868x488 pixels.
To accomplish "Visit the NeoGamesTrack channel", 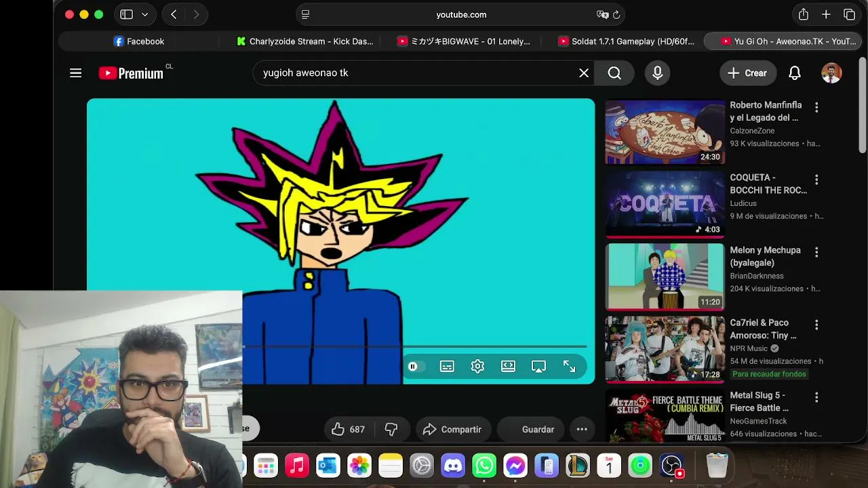I will (758, 421).
